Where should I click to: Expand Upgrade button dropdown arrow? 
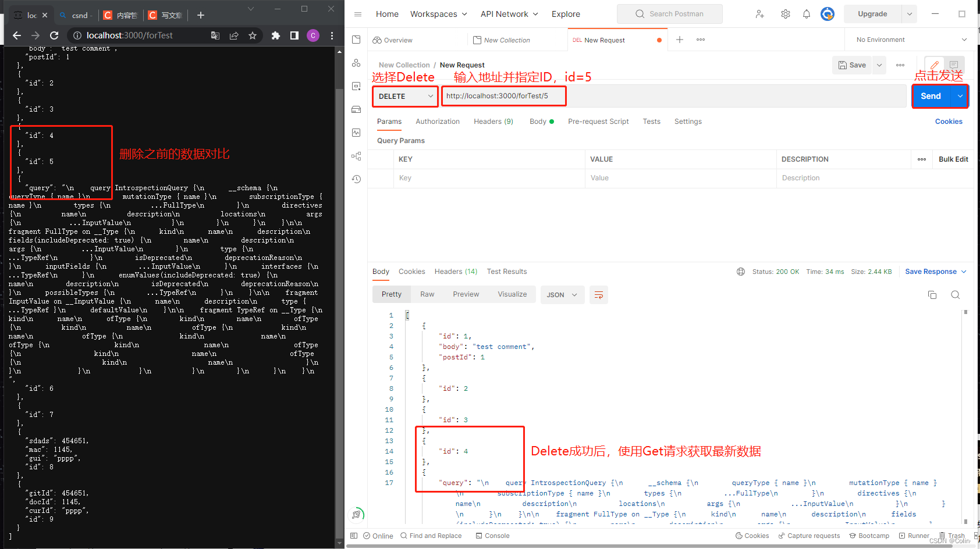click(910, 14)
